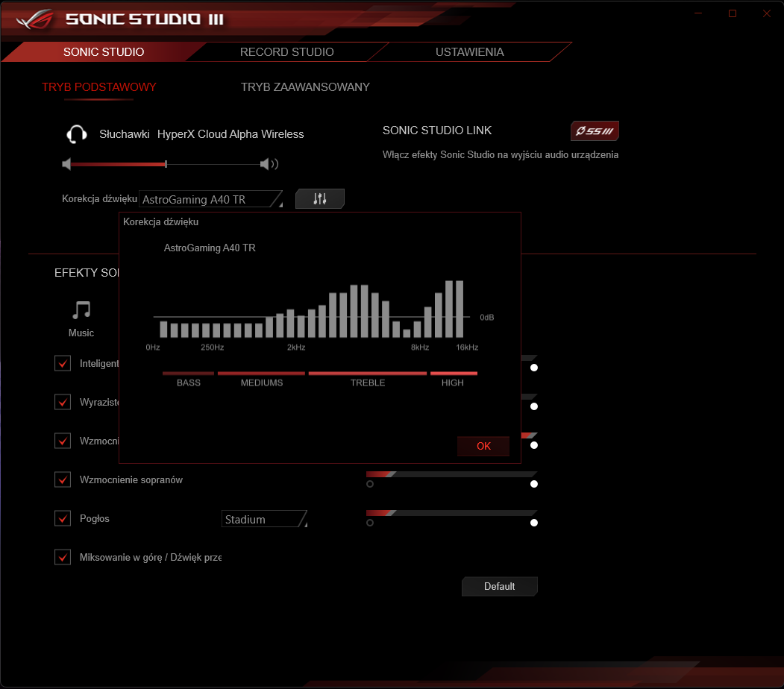Open the Stadium reverb preset dropdown
The width and height of the screenshot is (784, 689).
click(x=264, y=519)
